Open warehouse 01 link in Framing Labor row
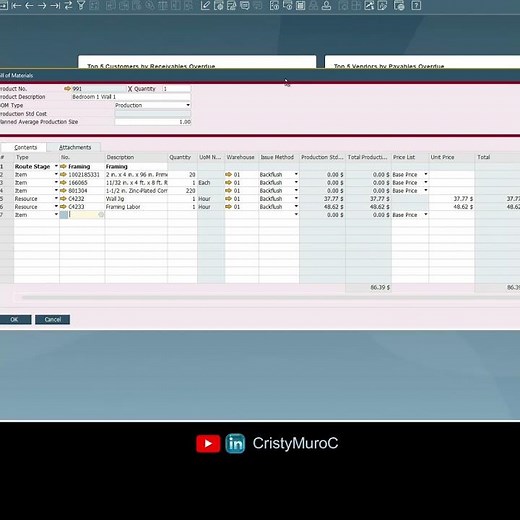520x520 pixels. click(x=228, y=207)
